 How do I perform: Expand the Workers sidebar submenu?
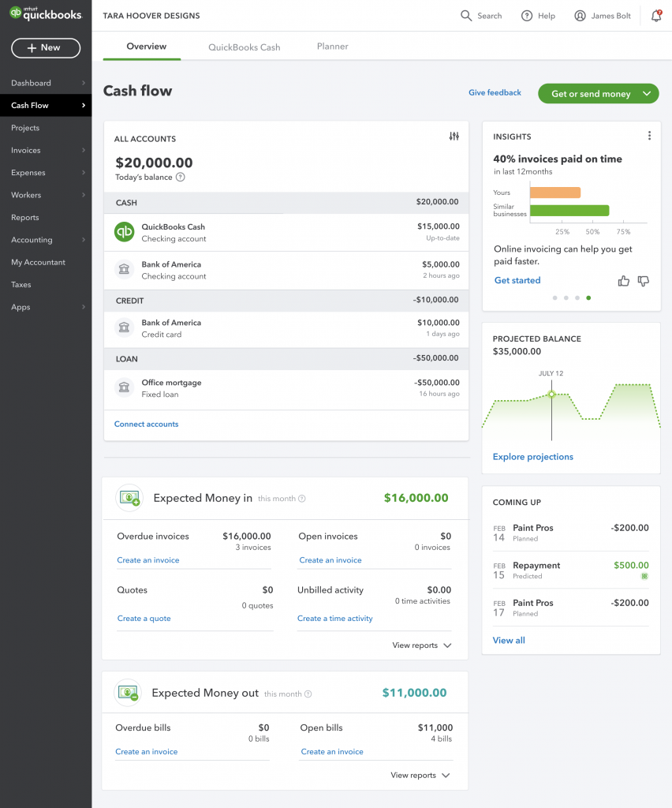[x=84, y=195]
